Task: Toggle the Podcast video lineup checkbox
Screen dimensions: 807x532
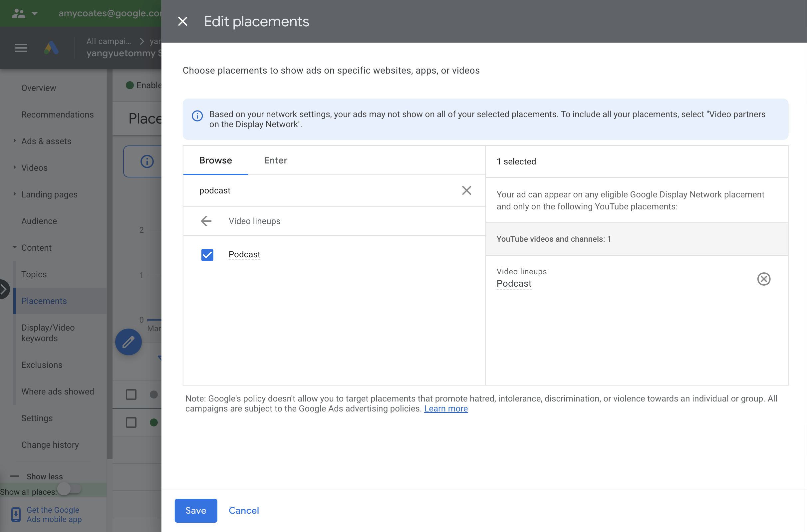Action: click(x=207, y=254)
